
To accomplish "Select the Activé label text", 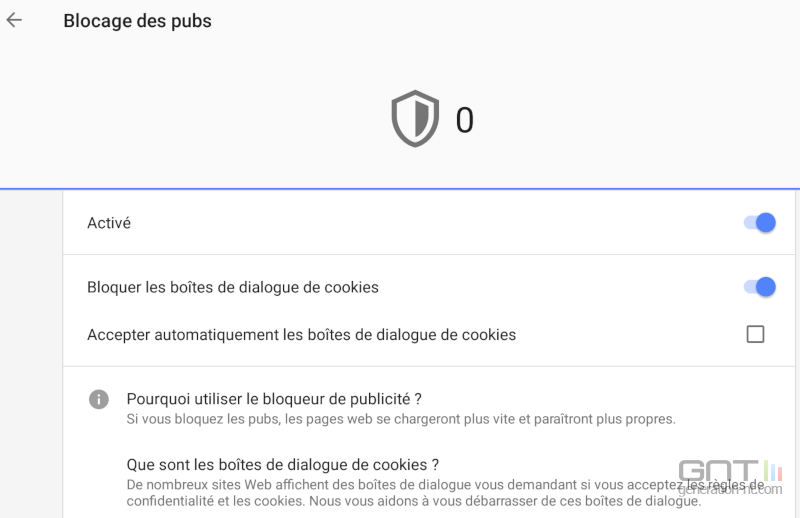I will 109,223.
